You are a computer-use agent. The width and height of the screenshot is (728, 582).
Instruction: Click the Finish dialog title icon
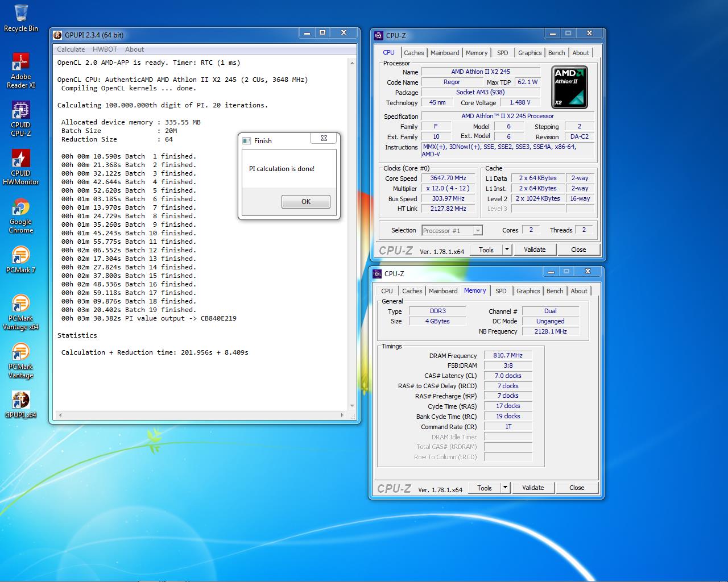pos(246,141)
